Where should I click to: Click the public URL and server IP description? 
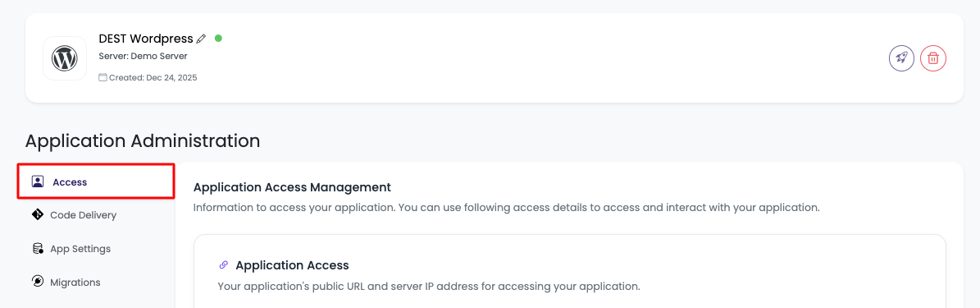429,287
